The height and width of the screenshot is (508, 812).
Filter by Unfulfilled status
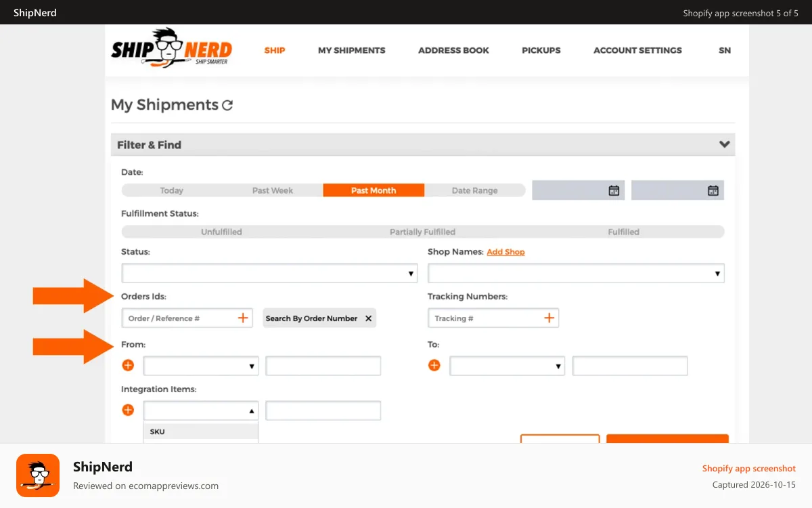pyautogui.click(x=221, y=232)
